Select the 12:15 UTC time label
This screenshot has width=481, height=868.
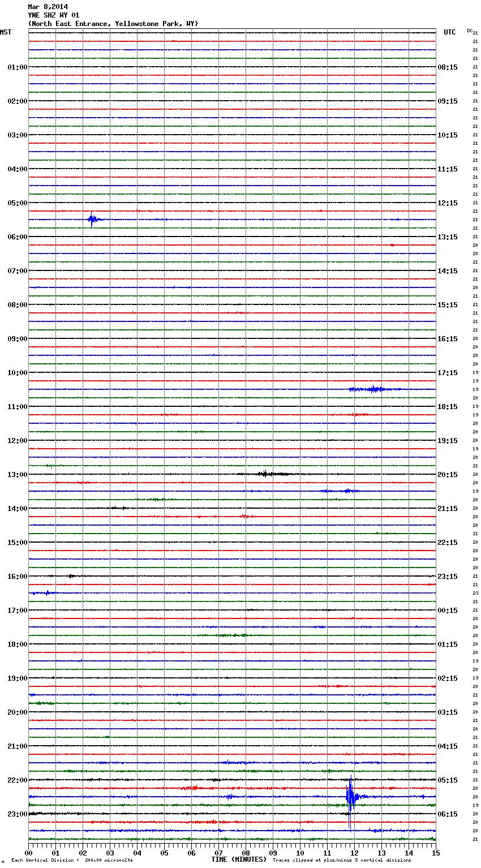tap(448, 203)
